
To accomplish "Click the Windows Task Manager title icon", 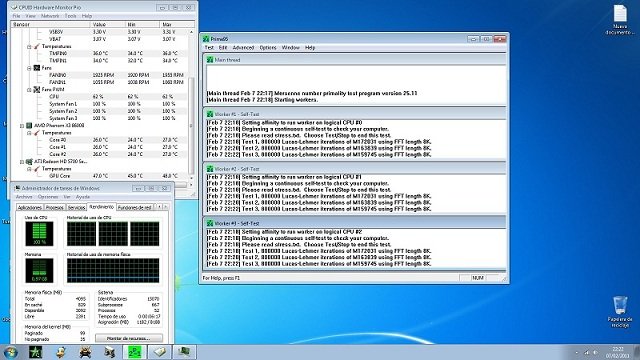I will pos(17,188).
